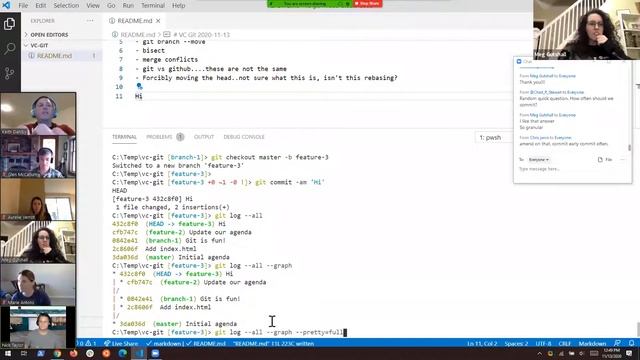Open Zoom from the taskbar
This screenshot has height=360, width=640.
pyautogui.click(x=155, y=353)
